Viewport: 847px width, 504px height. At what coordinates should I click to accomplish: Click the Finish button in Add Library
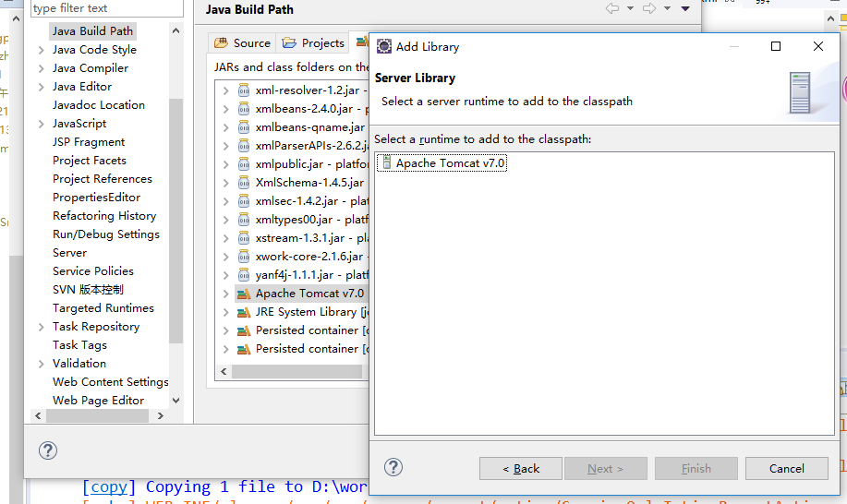pyautogui.click(x=696, y=468)
